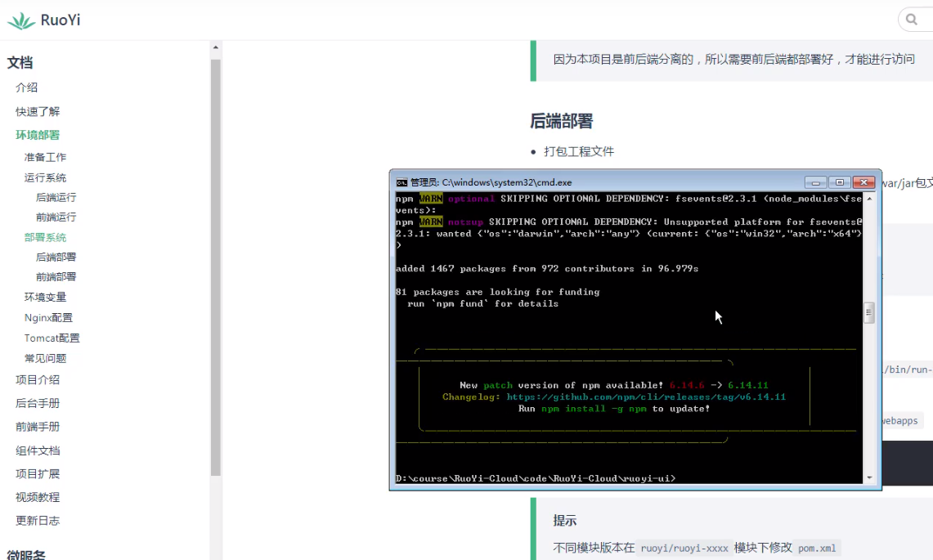933x560 pixels.
Task: Click the ruoyi/ruoyi-xxxx inline code
Action: tap(684, 548)
